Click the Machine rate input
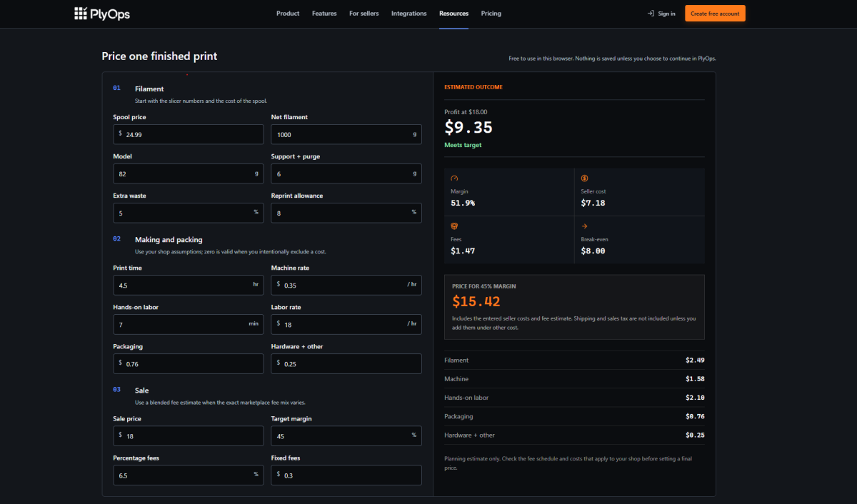The height and width of the screenshot is (504, 857). [x=346, y=285]
